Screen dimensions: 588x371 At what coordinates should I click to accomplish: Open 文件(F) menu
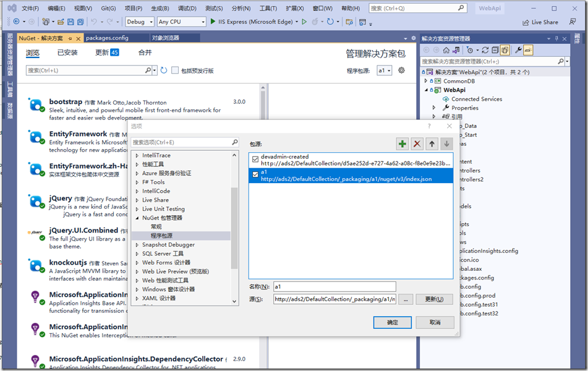(x=30, y=8)
